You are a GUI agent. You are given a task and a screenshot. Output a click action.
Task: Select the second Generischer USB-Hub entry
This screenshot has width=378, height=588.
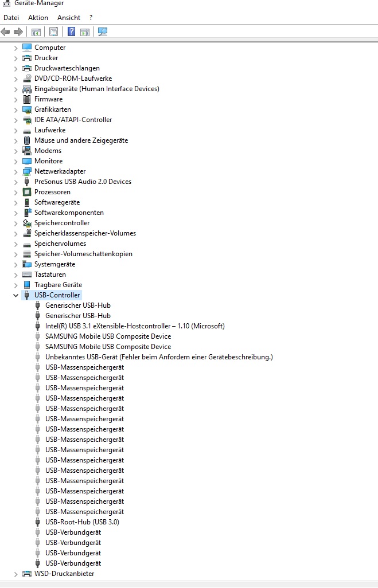pyautogui.click(x=78, y=316)
